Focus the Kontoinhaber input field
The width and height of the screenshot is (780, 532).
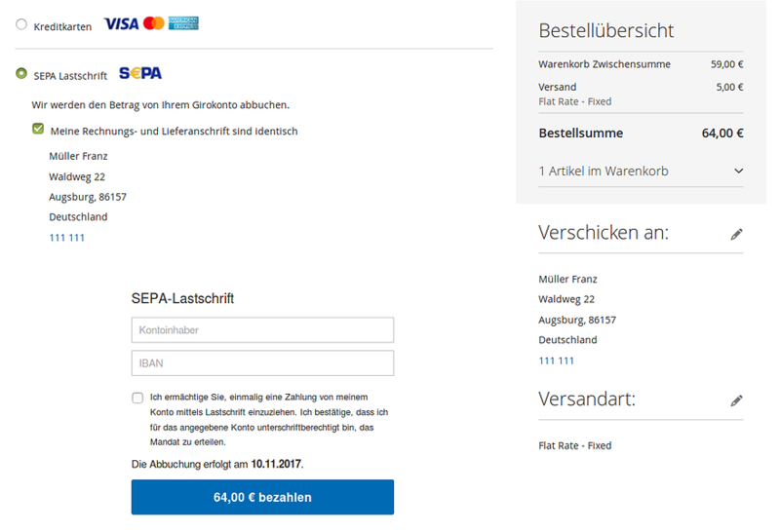click(262, 330)
